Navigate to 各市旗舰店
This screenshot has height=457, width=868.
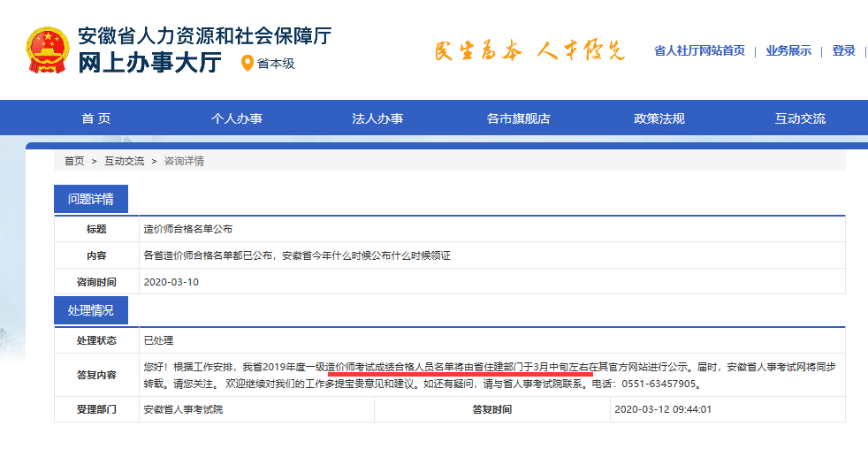point(518,118)
